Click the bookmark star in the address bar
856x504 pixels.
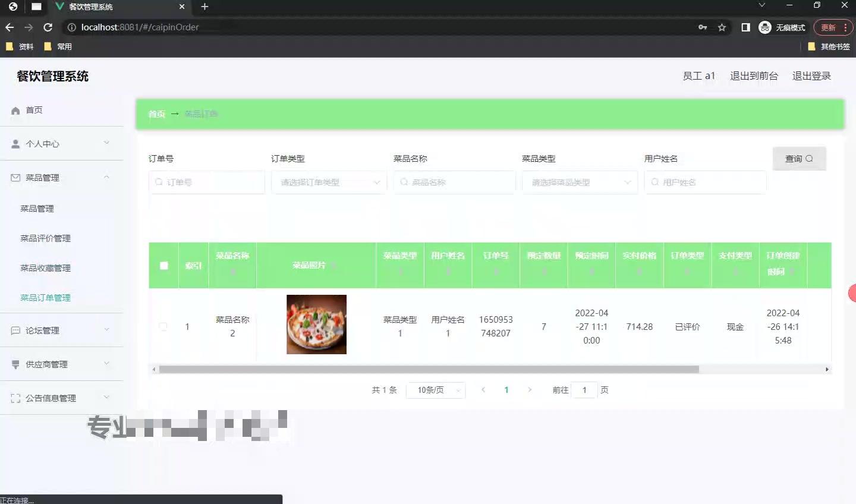pyautogui.click(x=721, y=27)
